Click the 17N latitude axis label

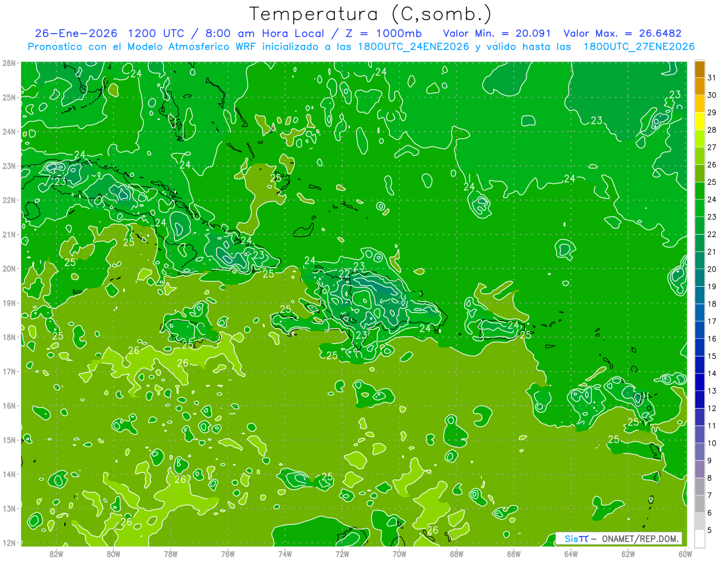8,371
